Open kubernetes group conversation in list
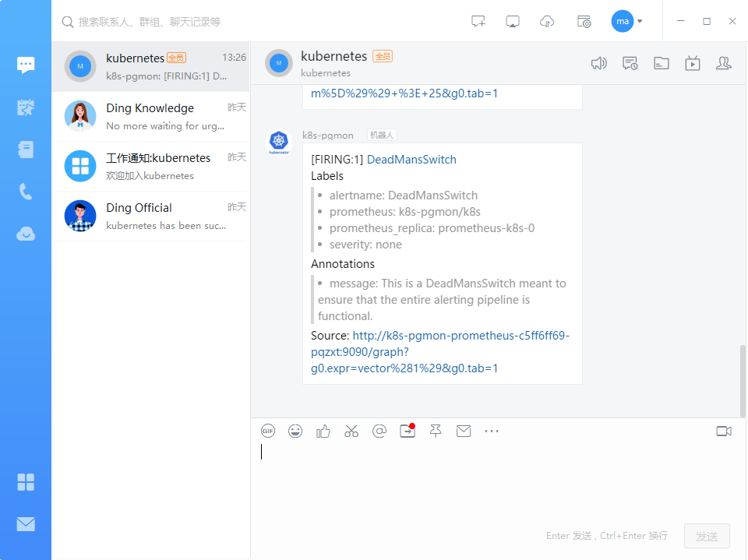748x560 pixels. (150, 66)
